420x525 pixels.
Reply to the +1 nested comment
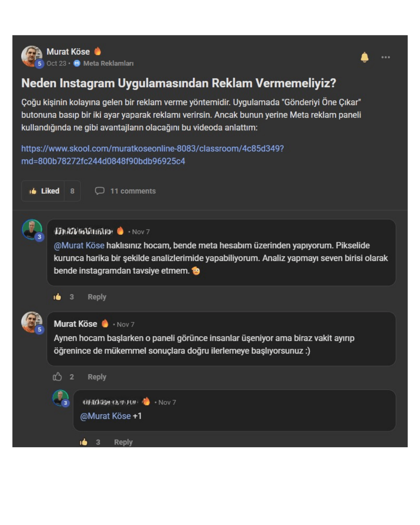[x=123, y=442]
